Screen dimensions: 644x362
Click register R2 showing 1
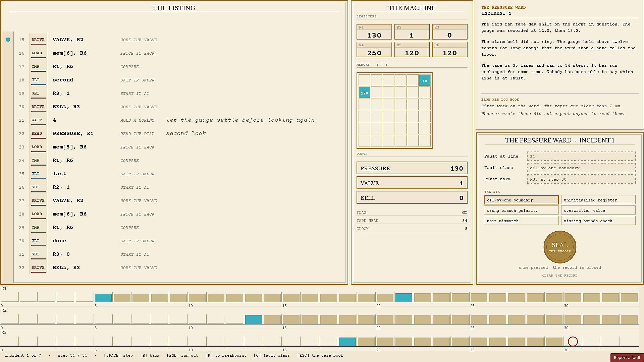tap(412, 32)
